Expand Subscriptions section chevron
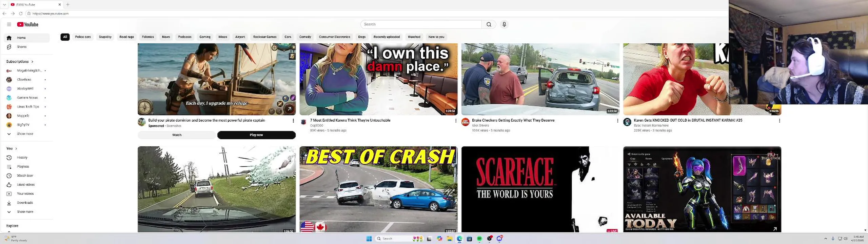This screenshot has height=244, width=868. 33,62
